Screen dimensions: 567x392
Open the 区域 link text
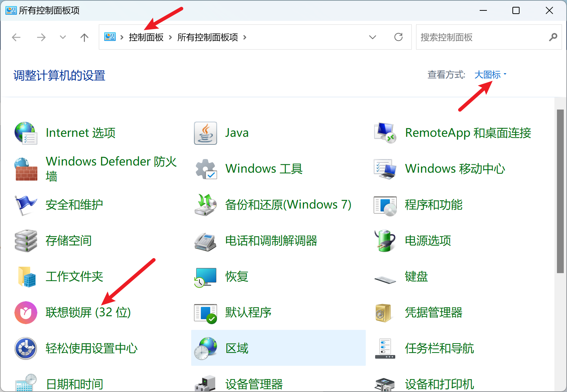pyautogui.click(x=237, y=348)
